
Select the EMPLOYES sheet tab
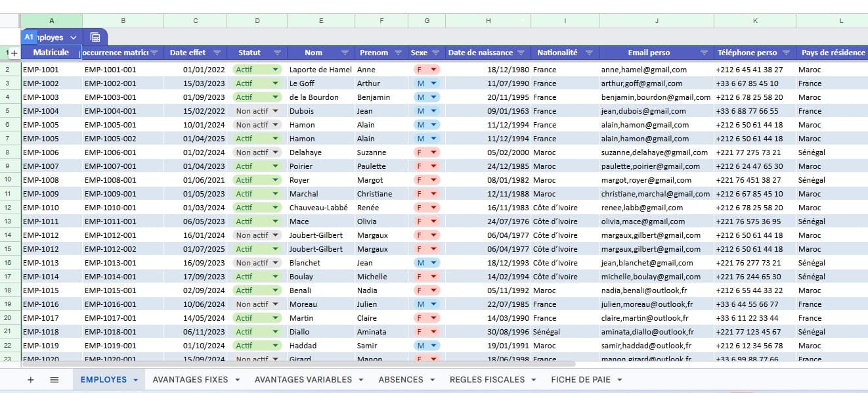click(x=104, y=380)
